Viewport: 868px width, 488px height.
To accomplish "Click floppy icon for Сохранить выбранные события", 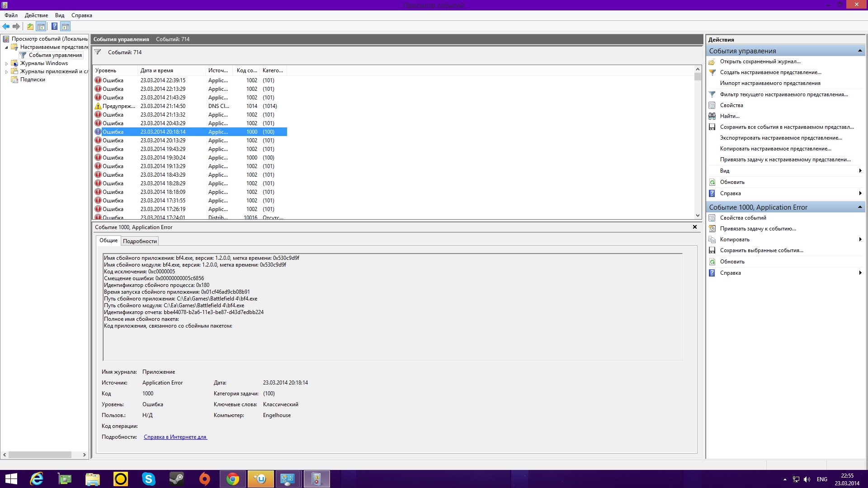I will click(x=712, y=250).
